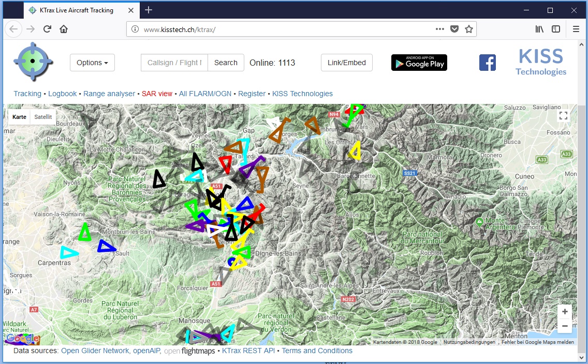Viewport: 588px width, 364px height.
Task: Bookmark this page with star icon
Action: pyautogui.click(x=469, y=29)
